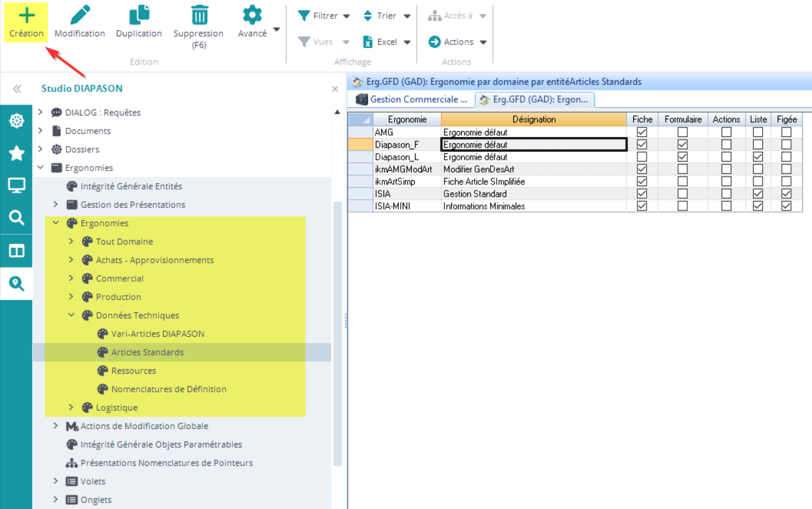The width and height of the screenshot is (812, 509).
Task: Open the Filtrer dropdown
Action: coord(324,16)
